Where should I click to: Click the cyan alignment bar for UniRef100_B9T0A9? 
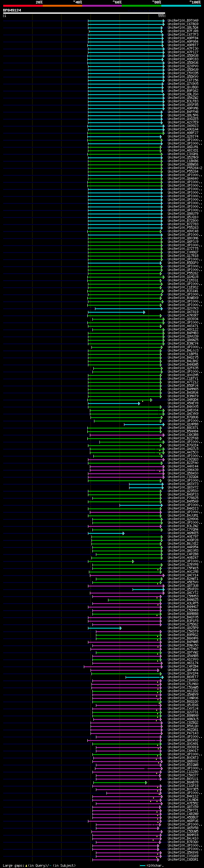tap(126, 20)
